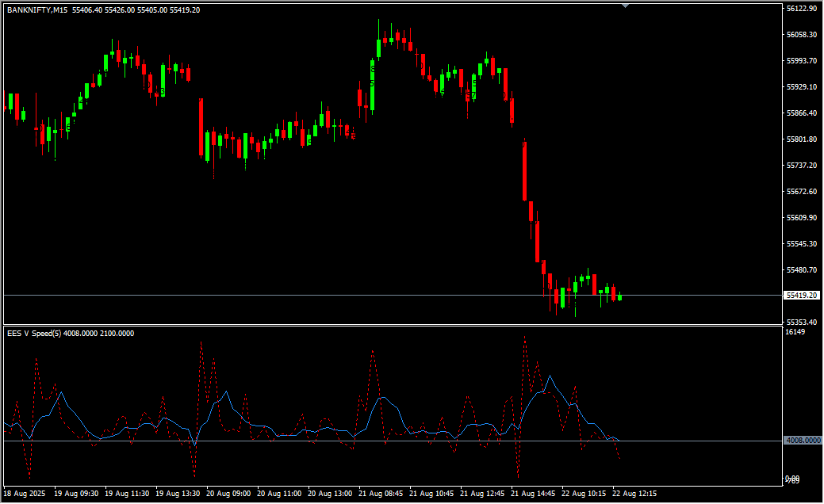Image resolution: width=824 pixels, height=504 pixels.
Task: Select the 22 Aug 12:15 time axis label
Action: [x=634, y=494]
